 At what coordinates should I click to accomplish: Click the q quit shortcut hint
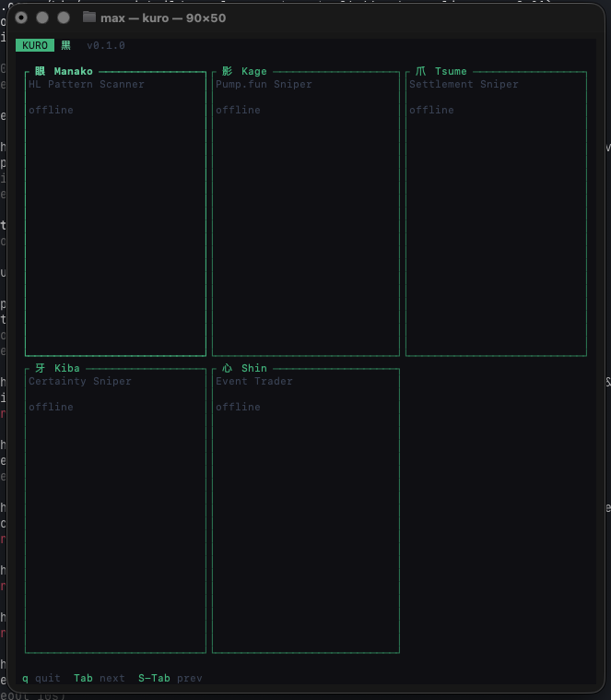point(41,679)
